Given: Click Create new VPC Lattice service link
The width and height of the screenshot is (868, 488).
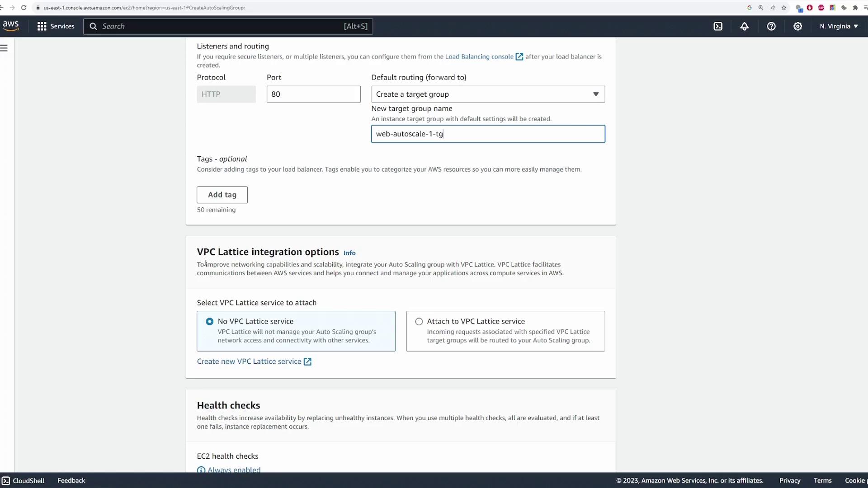Looking at the screenshot, I should tap(249, 361).
